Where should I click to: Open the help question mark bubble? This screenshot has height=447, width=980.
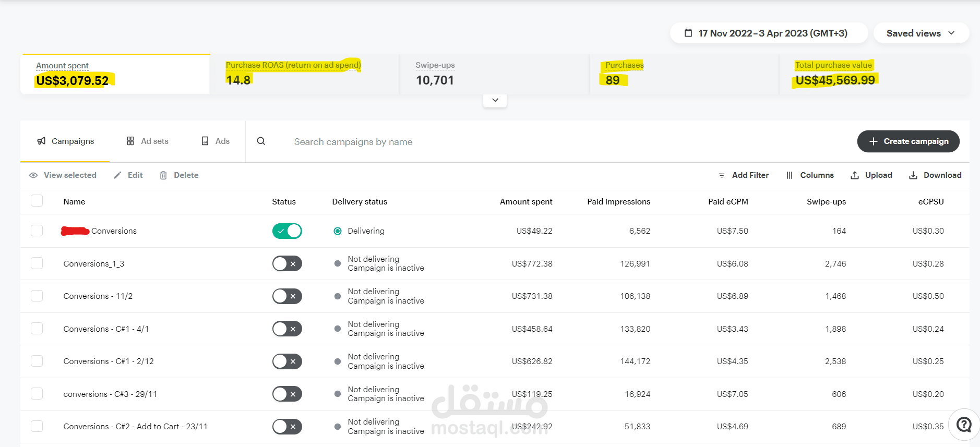click(964, 425)
